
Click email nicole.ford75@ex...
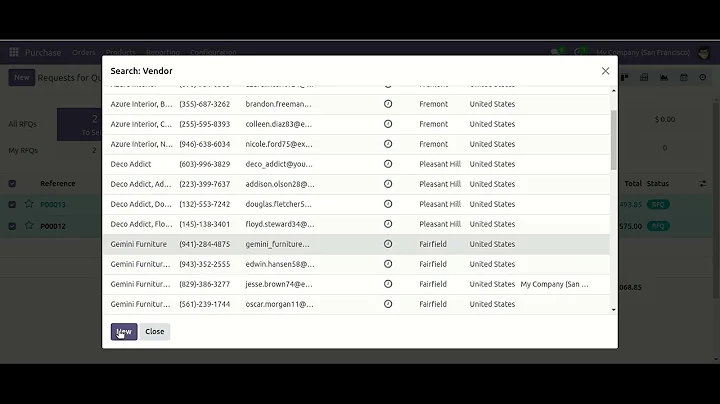pos(279,144)
